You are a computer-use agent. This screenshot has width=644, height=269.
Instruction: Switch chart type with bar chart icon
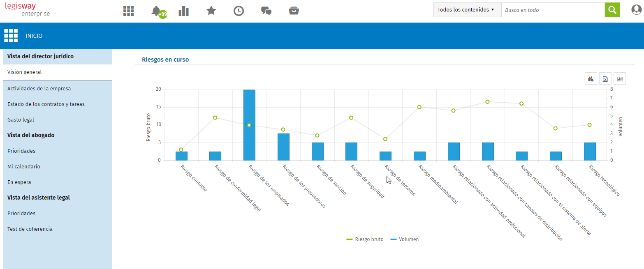point(620,79)
